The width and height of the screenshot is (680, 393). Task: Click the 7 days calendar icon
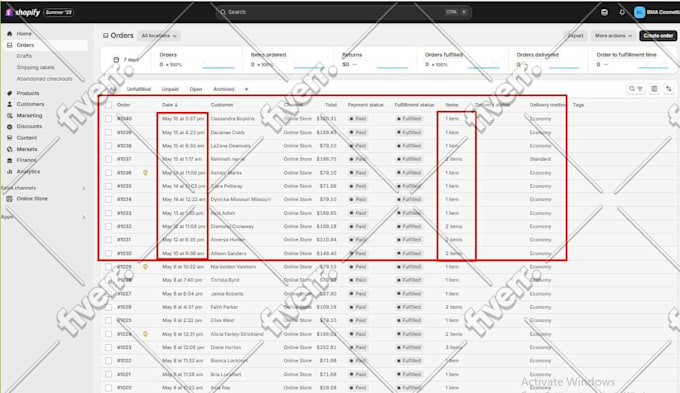pyautogui.click(x=116, y=59)
